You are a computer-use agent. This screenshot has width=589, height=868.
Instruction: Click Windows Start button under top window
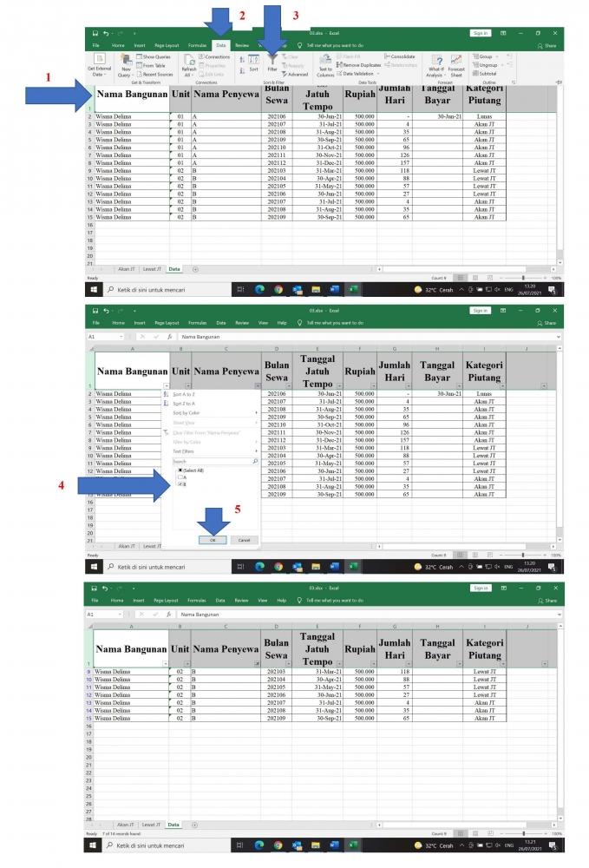[94, 289]
